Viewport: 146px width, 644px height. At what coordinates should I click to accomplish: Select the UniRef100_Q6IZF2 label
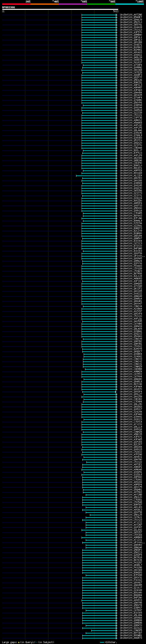[x=131, y=289]
